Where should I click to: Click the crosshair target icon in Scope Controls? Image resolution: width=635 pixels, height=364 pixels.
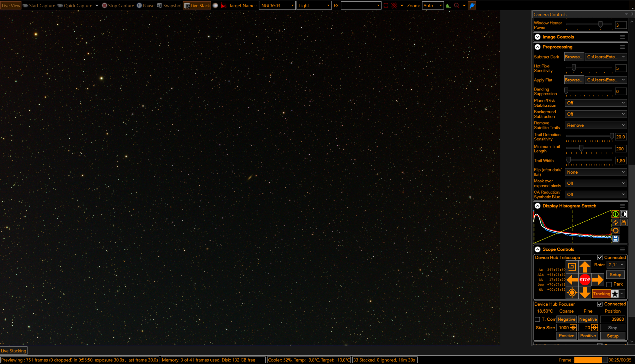(x=572, y=293)
